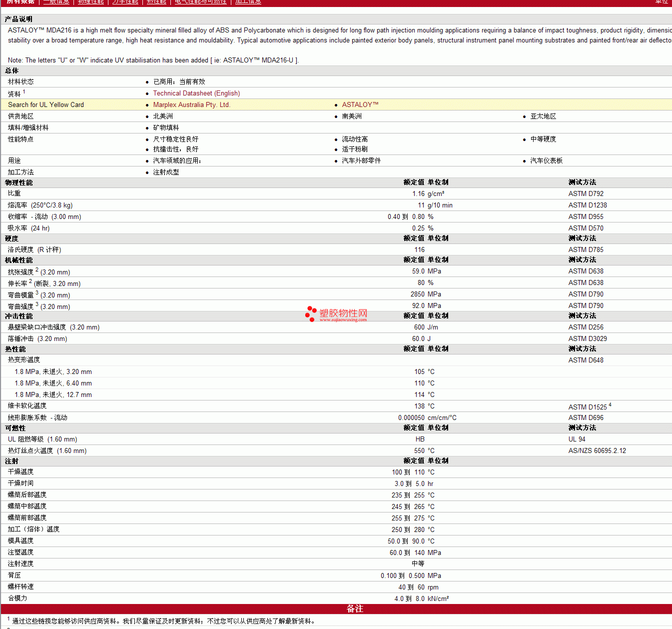
Task: Switch to the 加工信息 tab
Action: (x=248, y=2)
